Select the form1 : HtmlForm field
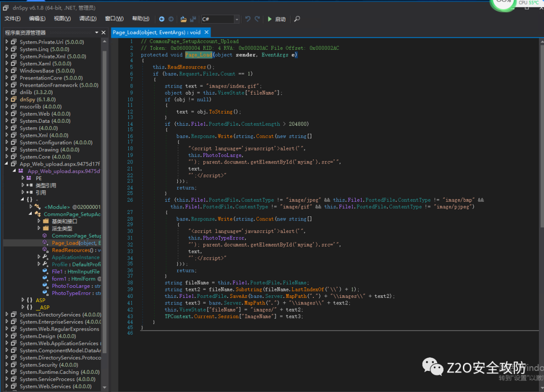Screen dimensions: 544x392 coord(77,279)
